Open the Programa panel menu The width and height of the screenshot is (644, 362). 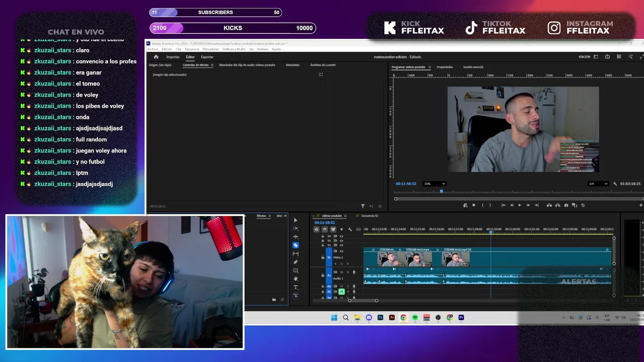429,67
